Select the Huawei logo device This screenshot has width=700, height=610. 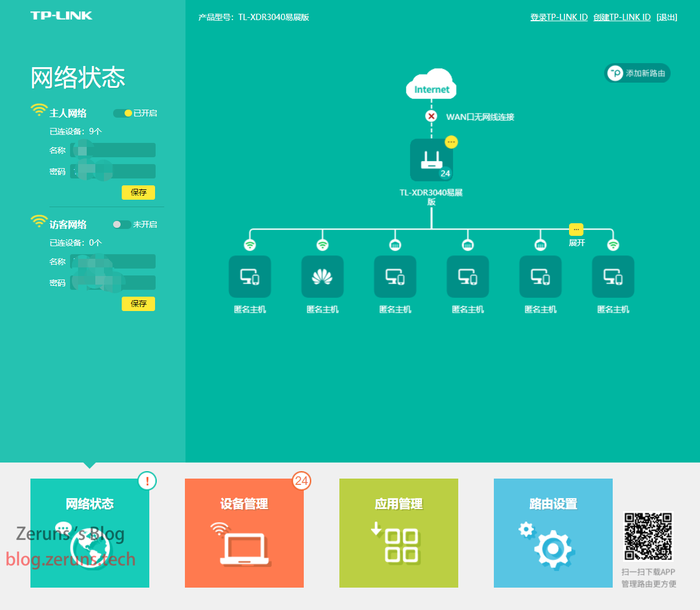323,277
